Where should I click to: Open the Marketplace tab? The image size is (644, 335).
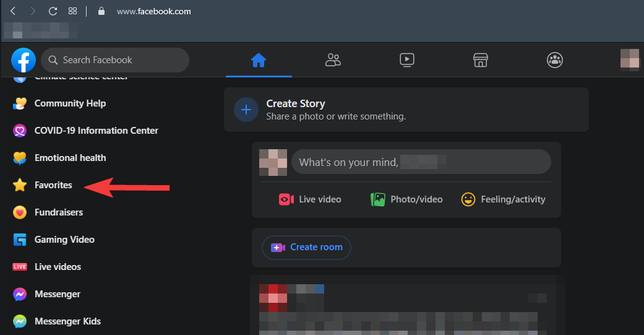[481, 60]
